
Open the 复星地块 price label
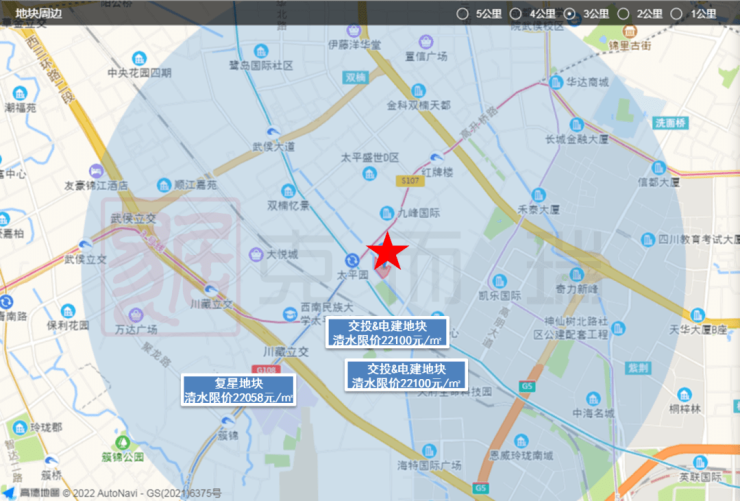tap(238, 390)
